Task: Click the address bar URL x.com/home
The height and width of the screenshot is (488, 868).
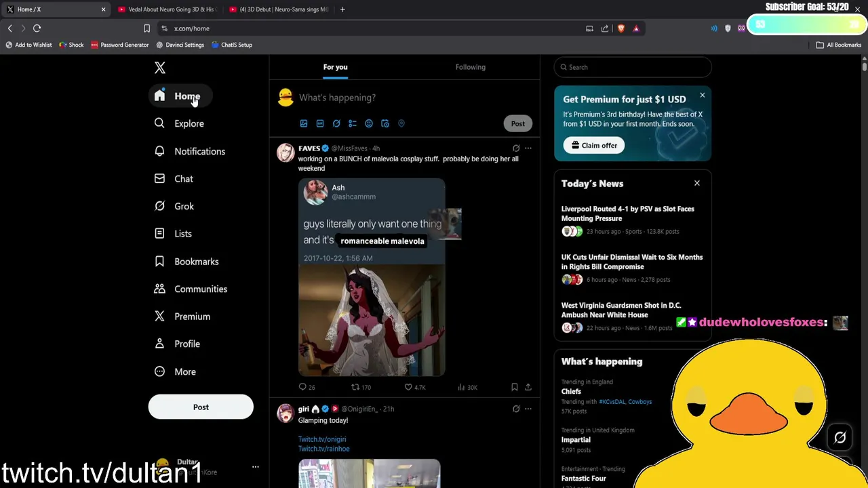Action: click(192, 28)
